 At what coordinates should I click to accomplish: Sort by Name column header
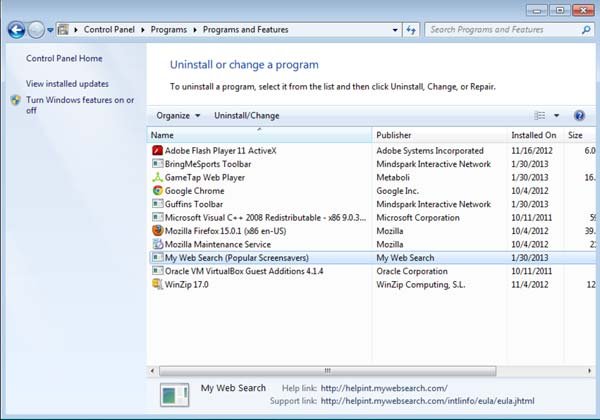[x=259, y=135]
